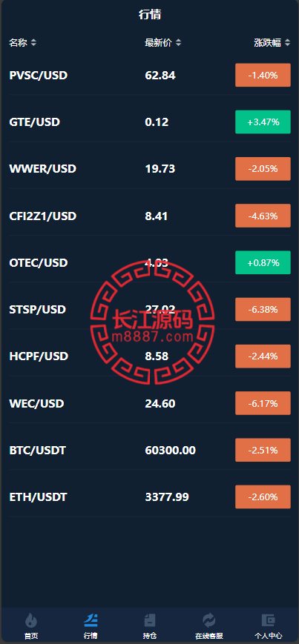Open the BTC/USDT trading pair
This screenshot has width=299, height=644.
click(150, 450)
